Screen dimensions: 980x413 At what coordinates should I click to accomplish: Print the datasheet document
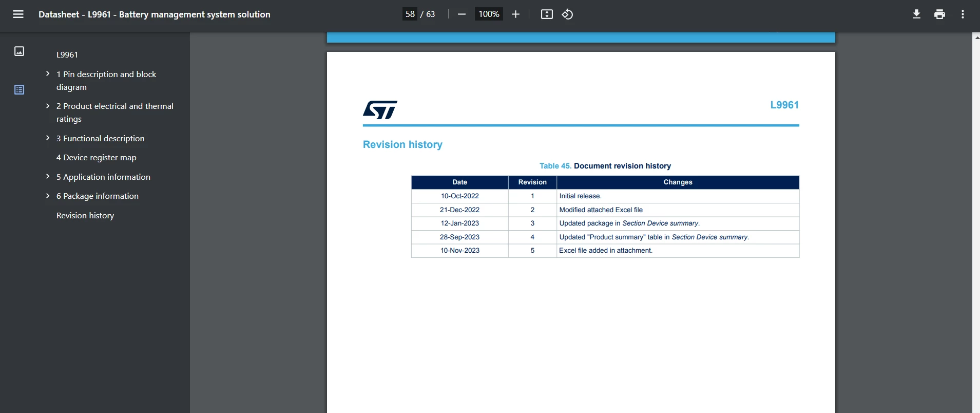939,14
